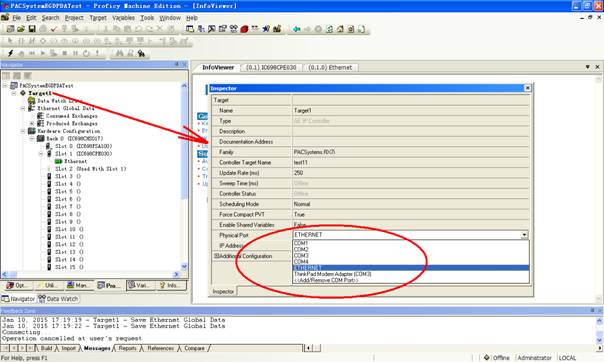Click the blue star toolbar icon
The width and height of the screenshot is (604, 362).
click(266, 29)
